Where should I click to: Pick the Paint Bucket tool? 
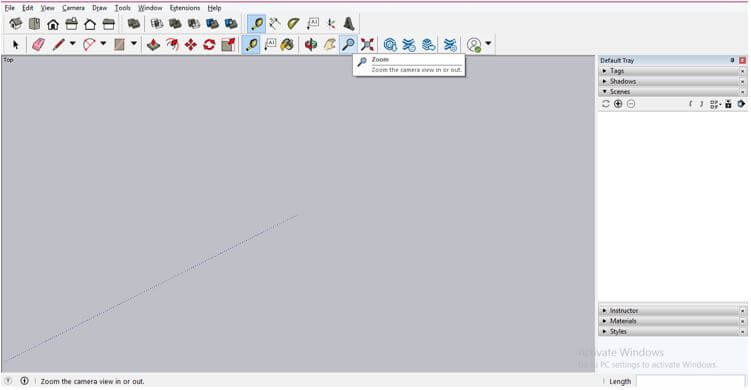coord(287,45)
